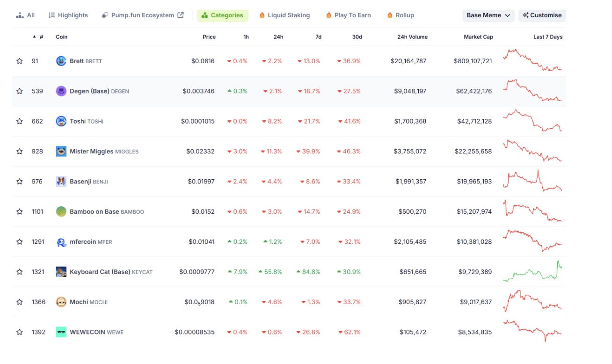Open the Brett BRETT coin page
This screenshot has height=364, width=612.
click(x=86, y=61)
